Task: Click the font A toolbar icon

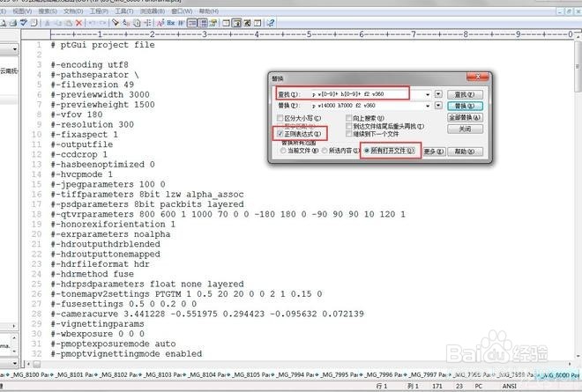Action: click(x=160, y=23)
